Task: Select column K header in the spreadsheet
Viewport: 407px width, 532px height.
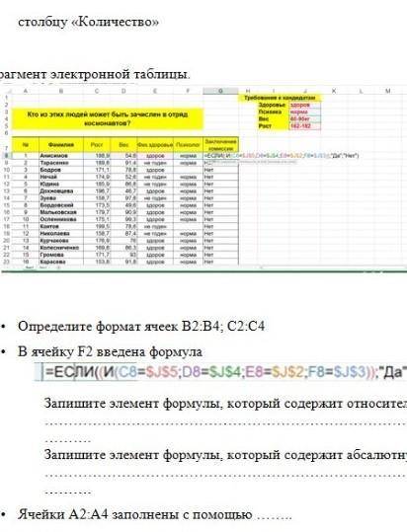Action: 334,91
